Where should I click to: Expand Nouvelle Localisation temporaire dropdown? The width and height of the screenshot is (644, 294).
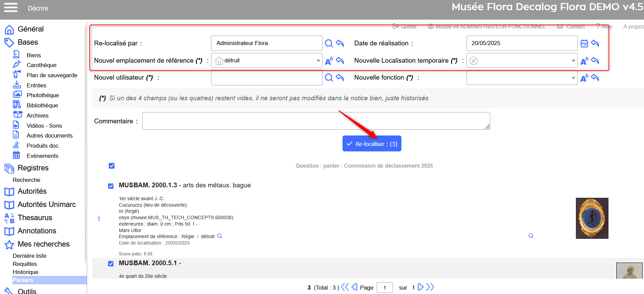pos(522,61)
